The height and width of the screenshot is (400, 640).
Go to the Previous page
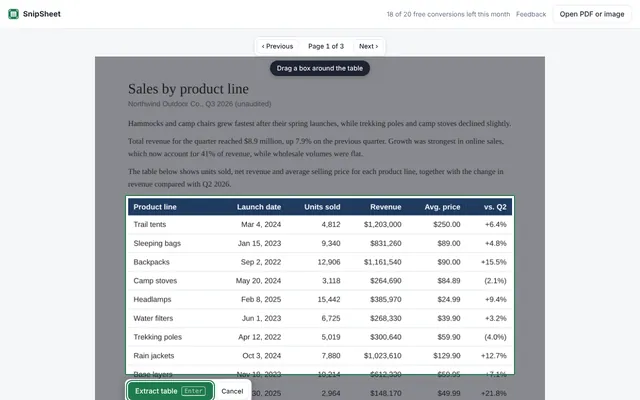coord(278,46)
